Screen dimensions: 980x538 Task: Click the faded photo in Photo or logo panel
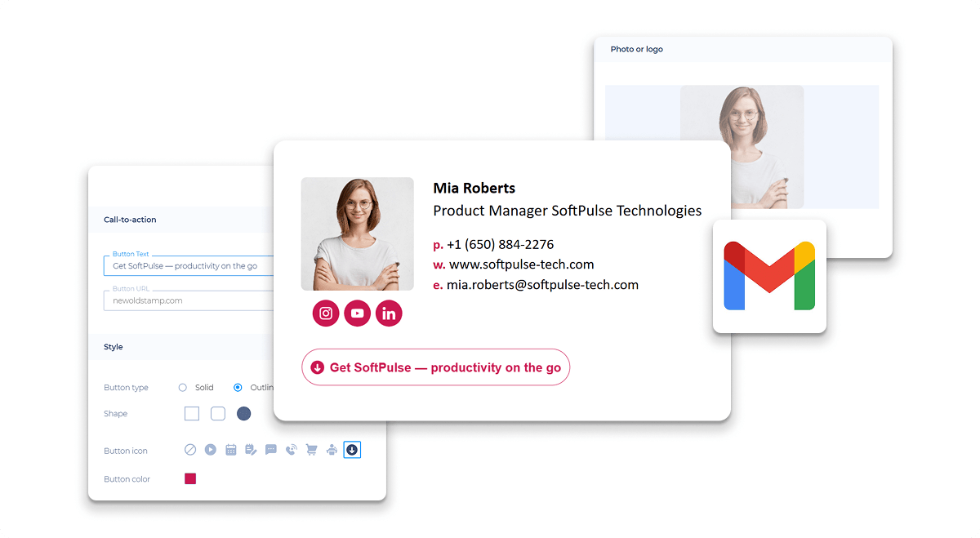point(742,147)
